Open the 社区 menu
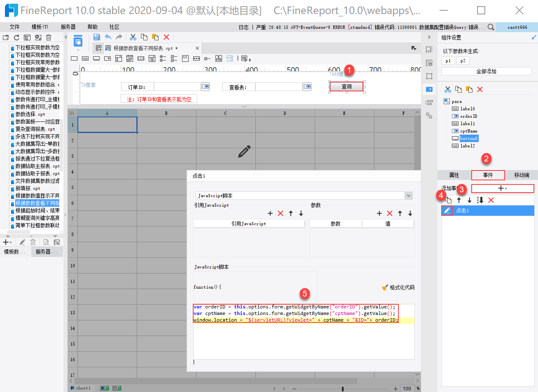538x392 pixels. point(115,27)
